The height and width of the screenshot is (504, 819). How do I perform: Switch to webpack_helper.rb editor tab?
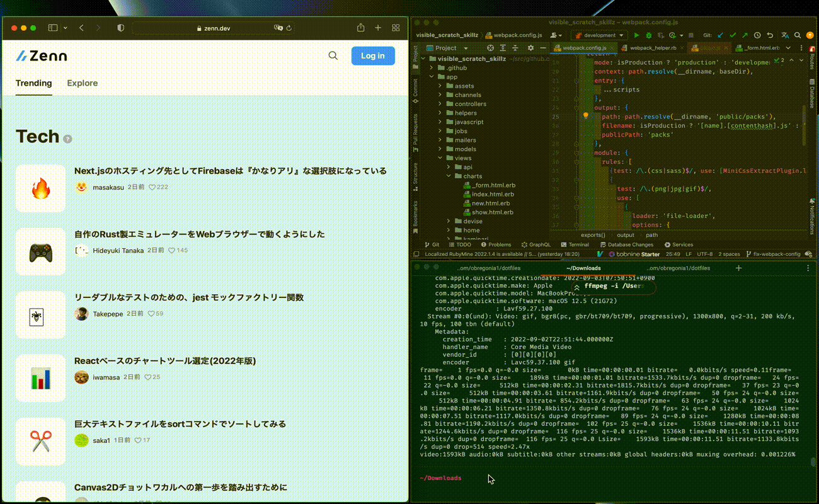pyautogui.click(x=653, y=48)
